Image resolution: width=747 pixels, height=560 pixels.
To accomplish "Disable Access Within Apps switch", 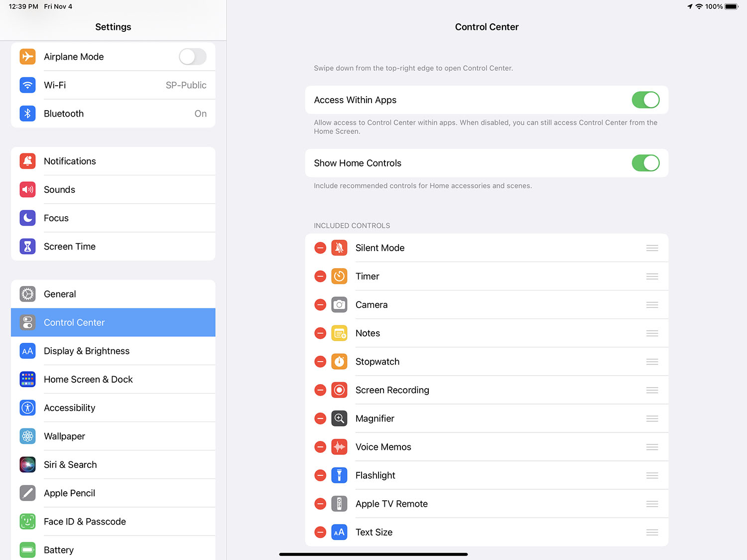I will click(645, 100).
